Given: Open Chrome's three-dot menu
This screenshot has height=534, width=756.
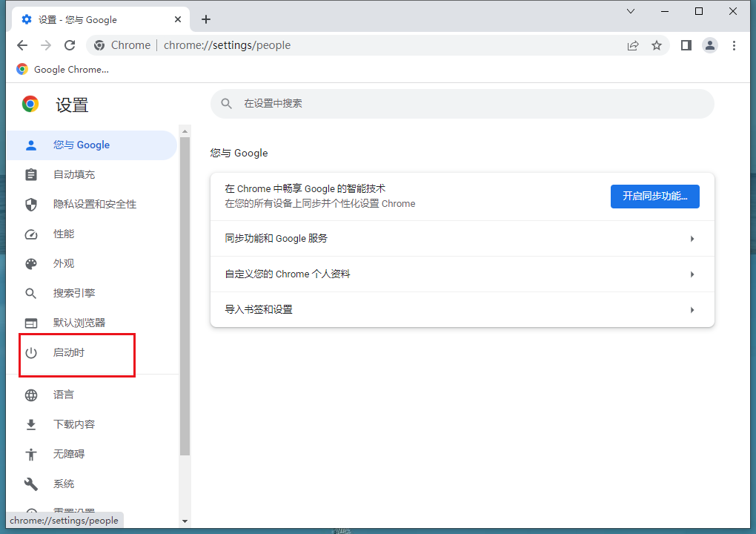Looking at the screenshot, I should point(734,45).
